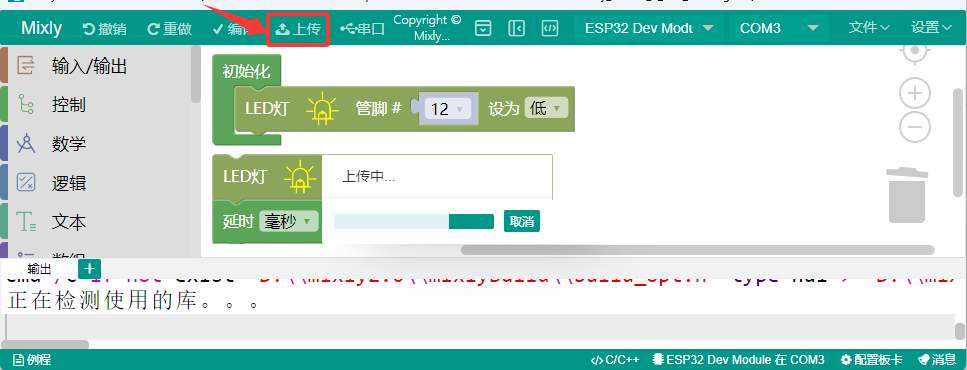Open the pin 12 dropdown
The image size is (967, 370).
tap(448, 109)
